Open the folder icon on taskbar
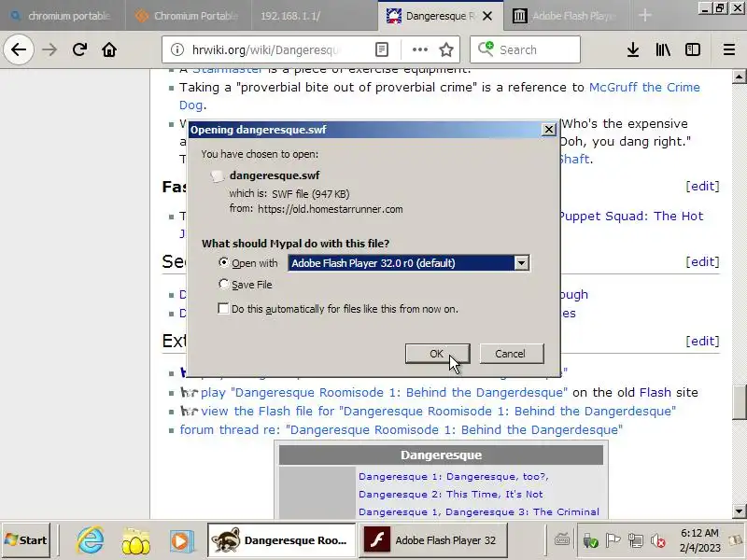The image size is (747, 560). coord(135,540)
